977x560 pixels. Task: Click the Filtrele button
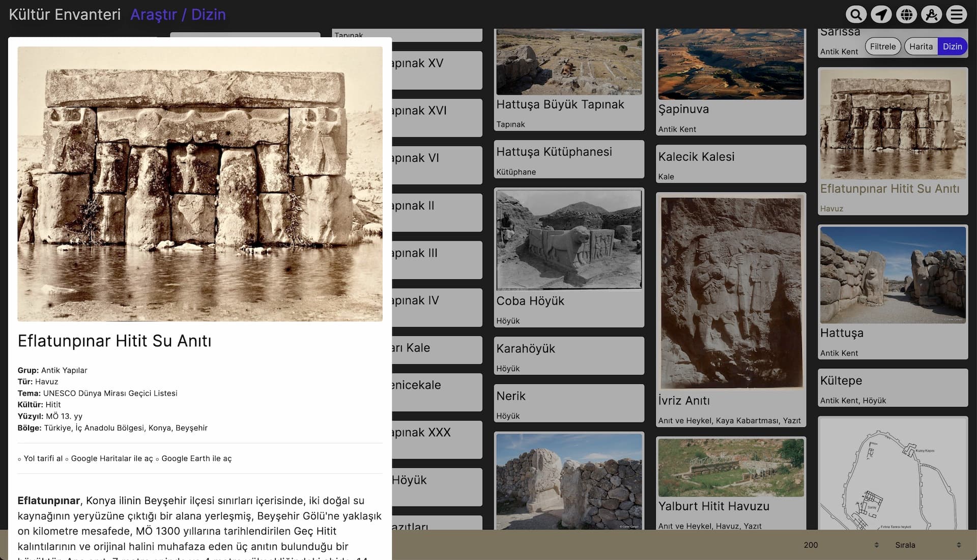click(x=883, y=46)
